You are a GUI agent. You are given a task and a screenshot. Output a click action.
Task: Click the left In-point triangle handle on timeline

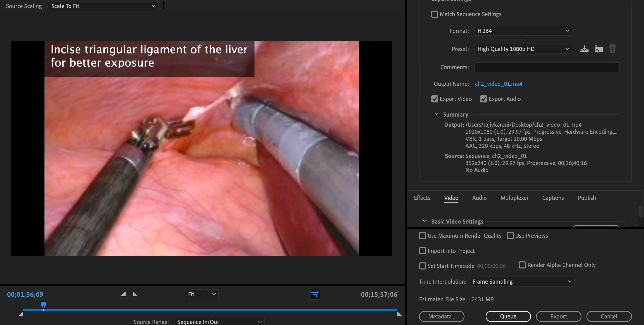tap(21, 314)
